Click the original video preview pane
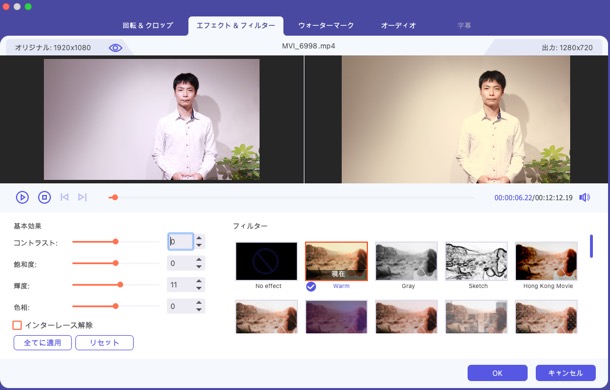This screenshot has height=390, width=610. [152, 119]
